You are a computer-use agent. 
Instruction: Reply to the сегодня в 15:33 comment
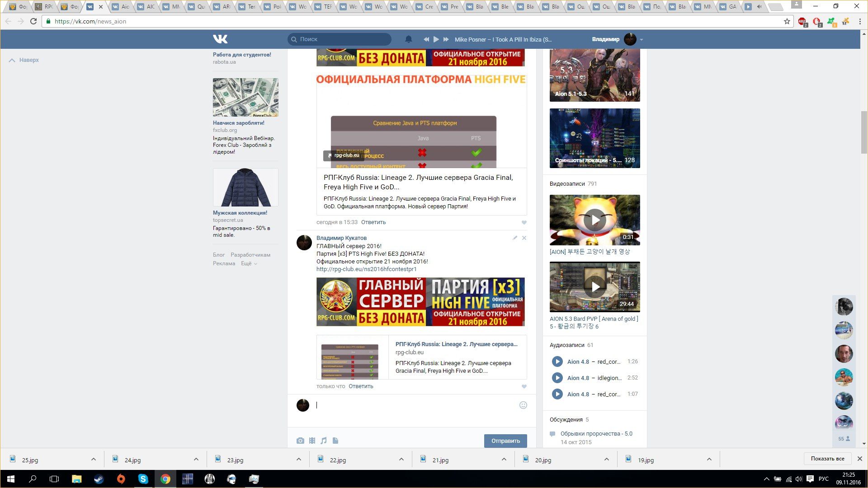point(373,222)
